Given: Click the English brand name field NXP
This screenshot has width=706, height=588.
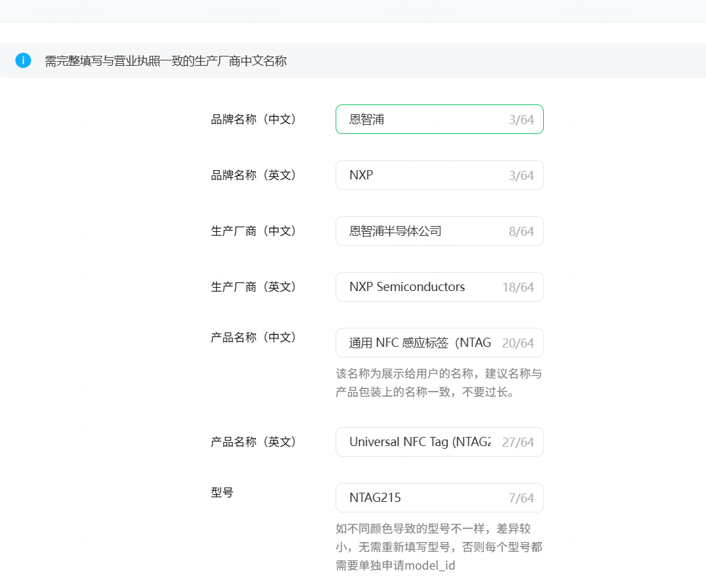Looking at the screenshot, I should [x=439, y=175].
